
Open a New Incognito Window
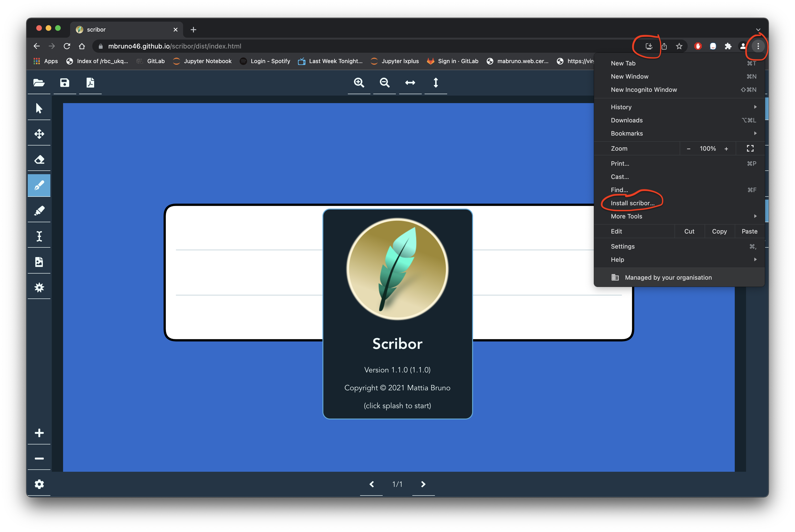point(679,90)
